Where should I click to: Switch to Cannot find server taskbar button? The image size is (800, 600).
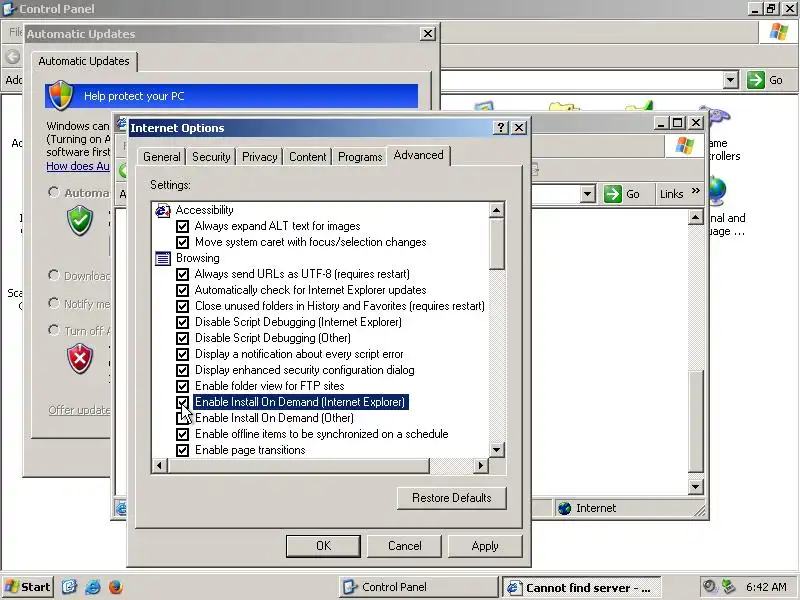click(582, 587)
